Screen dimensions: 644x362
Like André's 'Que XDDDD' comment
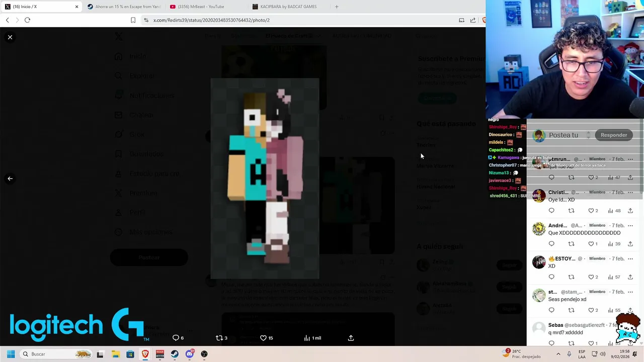(x=593, y=244)
